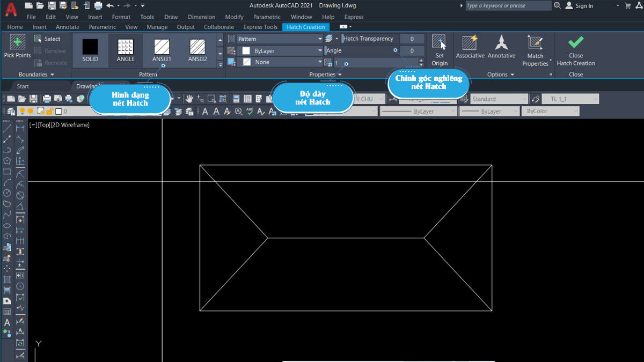Select the Table tool in Draw toolbar
Screen dimensions: 644x362
click(x=7, y=312)
